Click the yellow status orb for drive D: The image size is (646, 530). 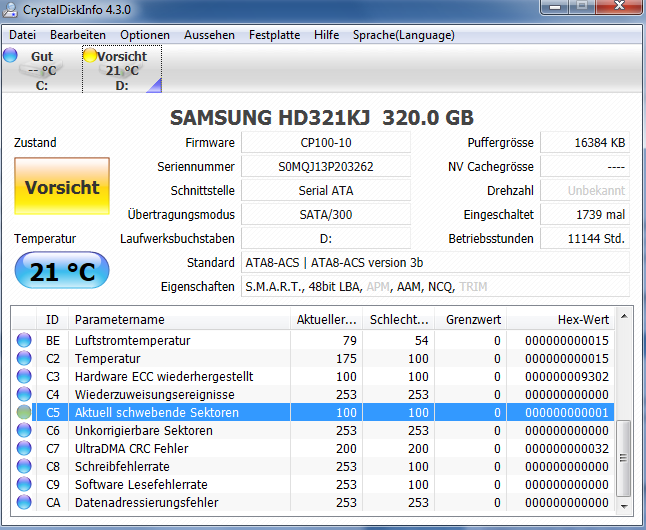point(90,55)
